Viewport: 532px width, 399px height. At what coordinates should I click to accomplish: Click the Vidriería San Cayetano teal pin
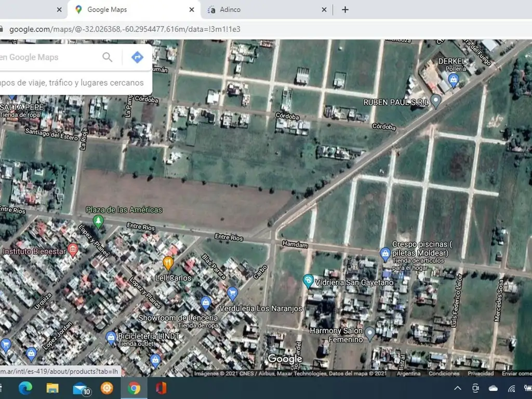pos(308,282)
